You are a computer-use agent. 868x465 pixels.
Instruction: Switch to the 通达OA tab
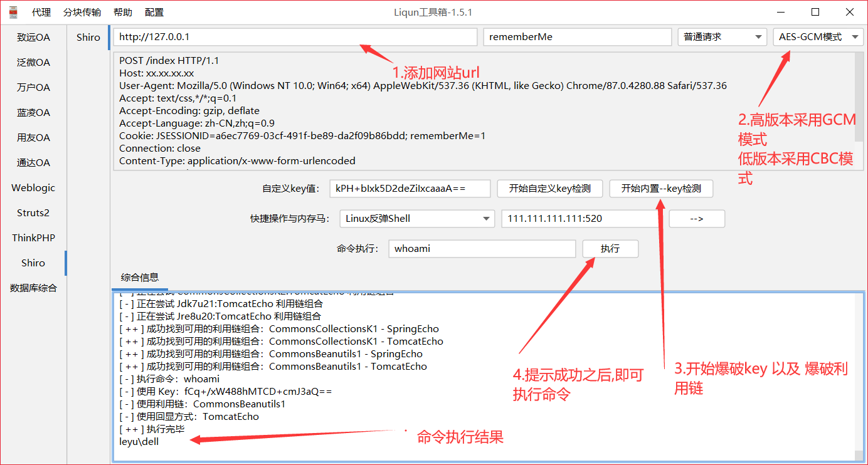click(x=33, y=163)
